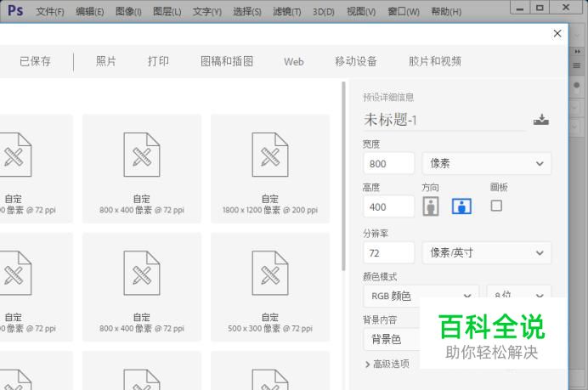Switch to the 胶片和视频 tab

click(x=435, y=61)
